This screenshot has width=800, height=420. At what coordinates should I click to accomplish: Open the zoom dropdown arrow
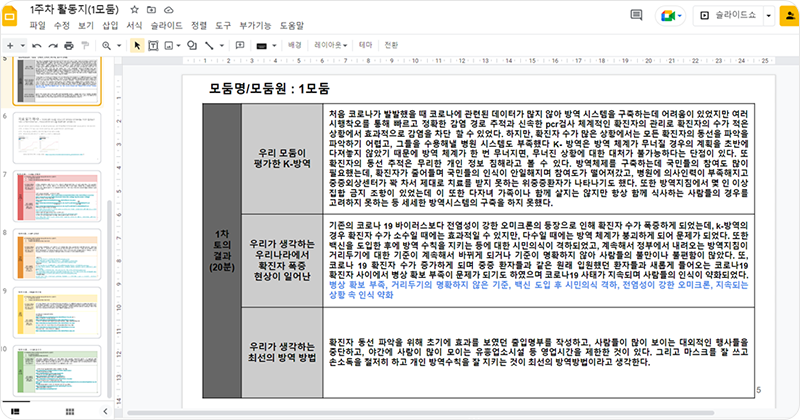click(118, 46)
